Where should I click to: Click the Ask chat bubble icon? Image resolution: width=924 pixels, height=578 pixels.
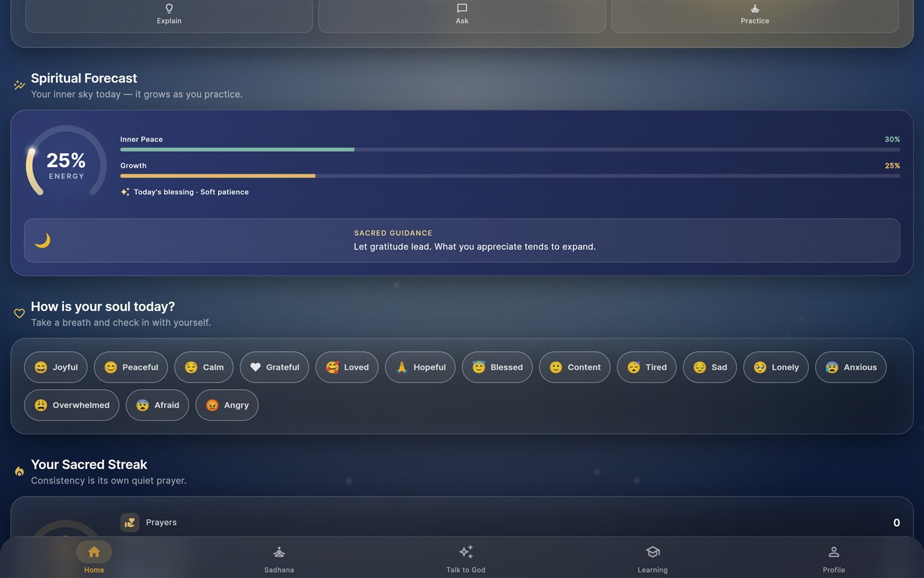462,9
